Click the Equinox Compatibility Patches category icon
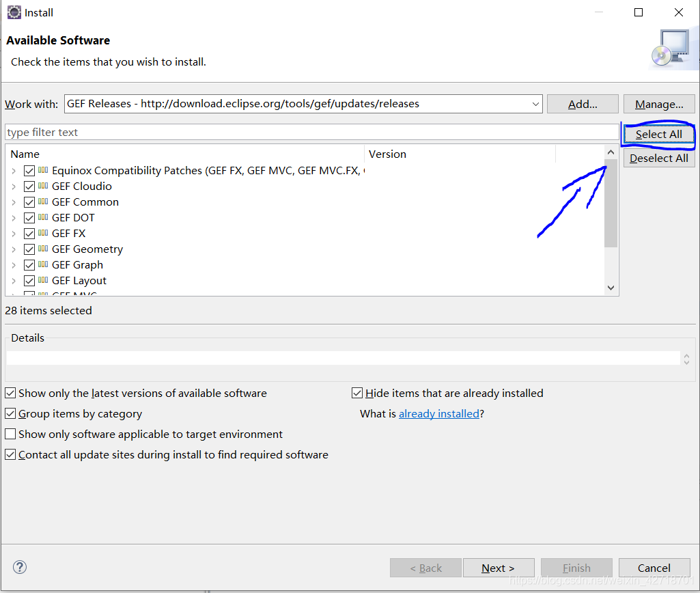Screen dimensions: 700x593 point(43,170)
